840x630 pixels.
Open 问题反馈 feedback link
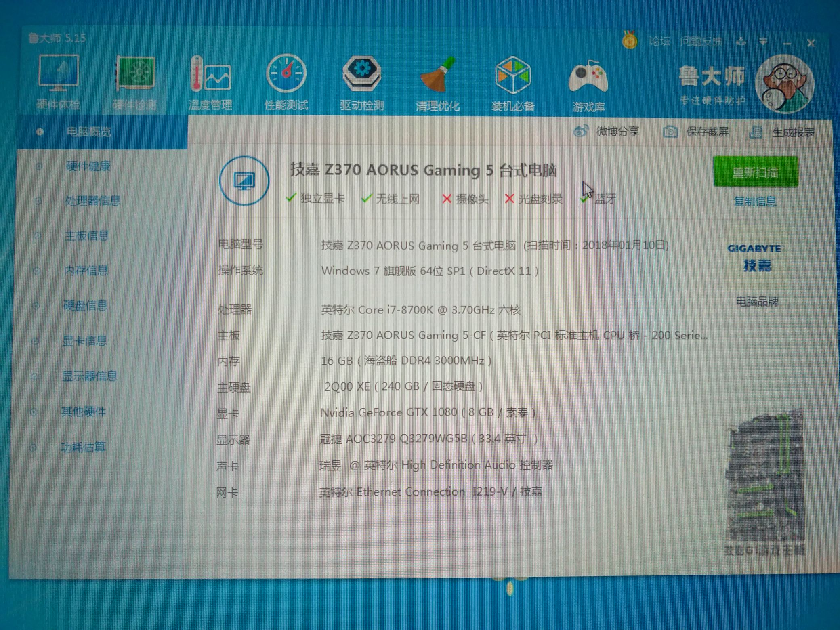pyautogui.click(x=701, y=42)
